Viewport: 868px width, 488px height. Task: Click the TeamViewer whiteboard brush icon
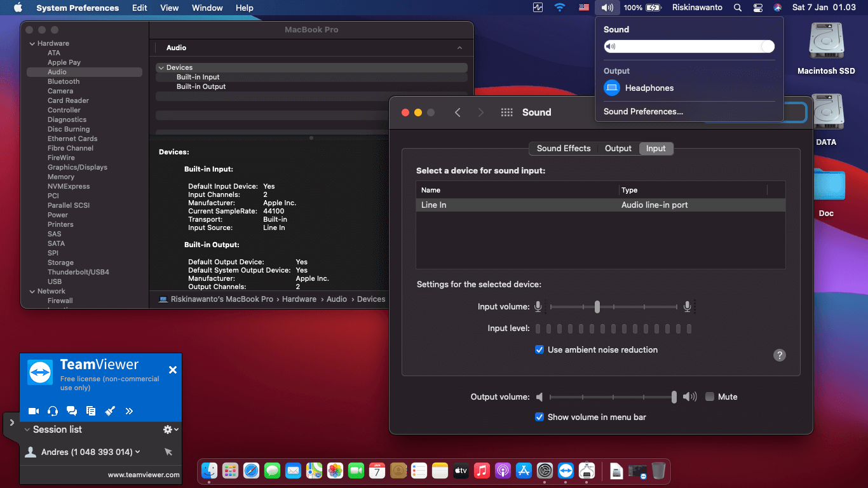(x=110, y=411)
